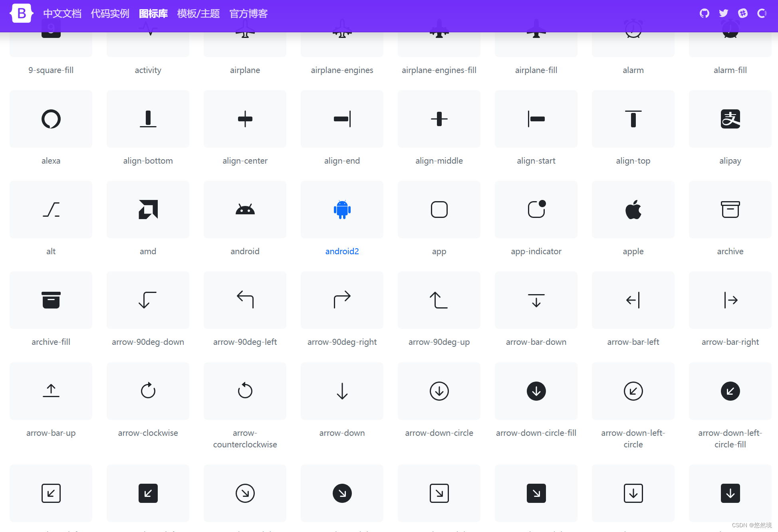Select the arrow-bar-down icon

[x=536, y=300]
